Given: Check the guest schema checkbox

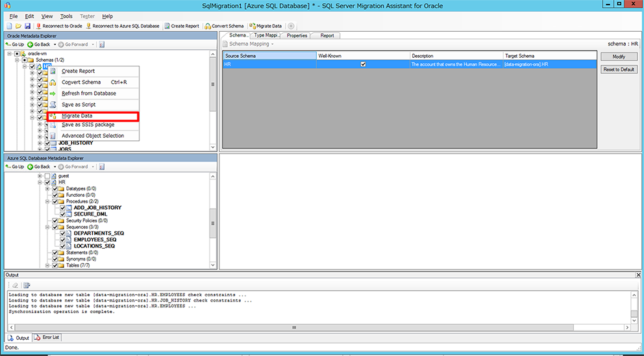Looking at the screenshot, I should 47,176.
